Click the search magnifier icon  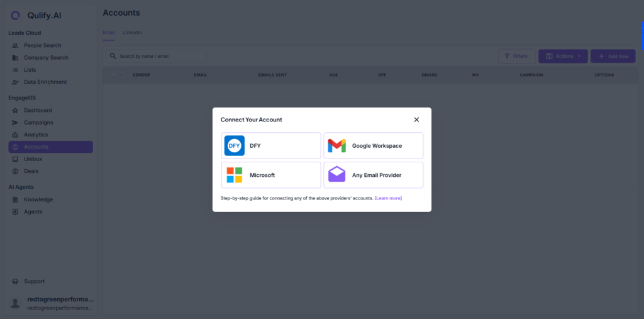pyautogui.click(x=113, y=56)
